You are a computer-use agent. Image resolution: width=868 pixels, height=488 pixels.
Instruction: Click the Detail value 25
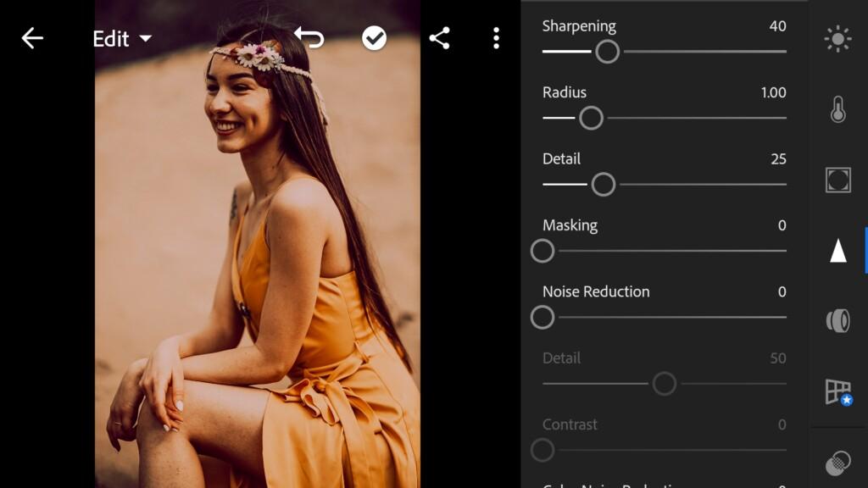pyautogui.click(x=778, y=158)
